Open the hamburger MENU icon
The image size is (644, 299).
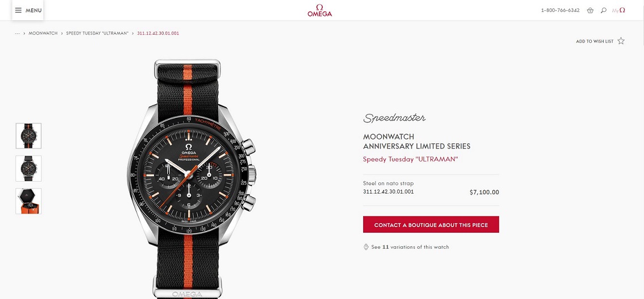tap(18, 10)
